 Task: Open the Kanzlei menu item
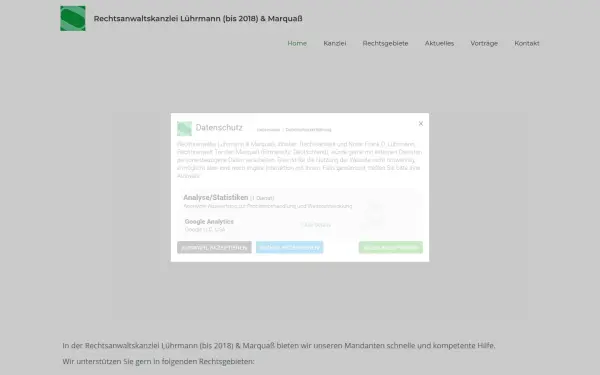pyautogui.click(x=334, y=43)
